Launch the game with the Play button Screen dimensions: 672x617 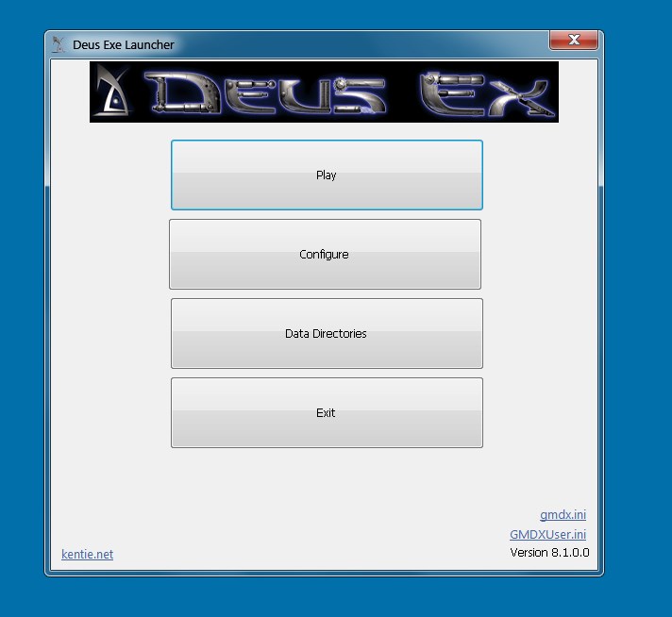[x=327, y=175]
